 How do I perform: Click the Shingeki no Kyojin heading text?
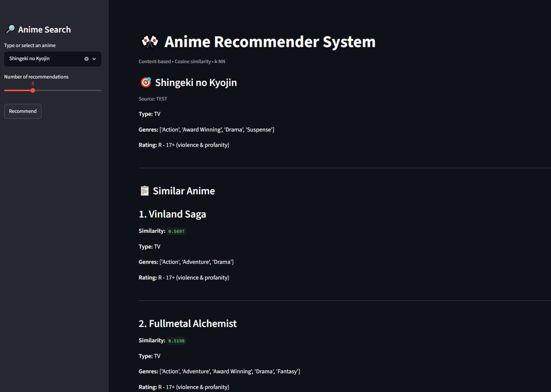coord(196,83)
